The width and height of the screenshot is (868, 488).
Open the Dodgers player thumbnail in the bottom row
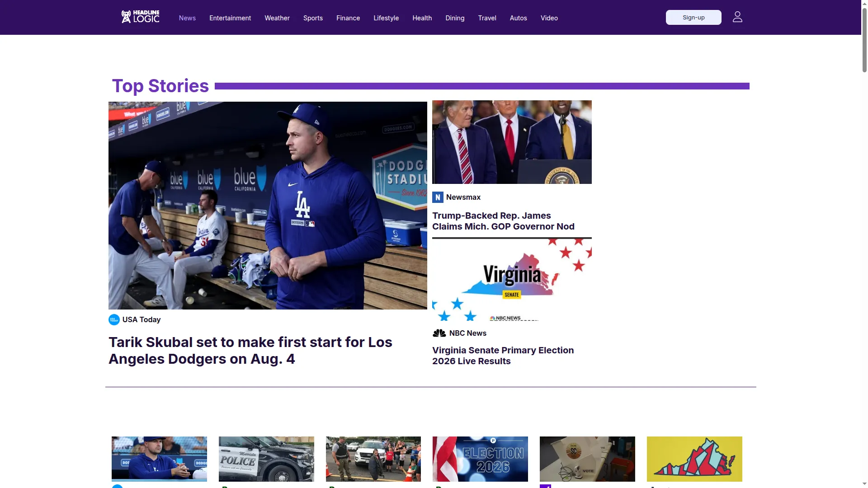[159, 459]
